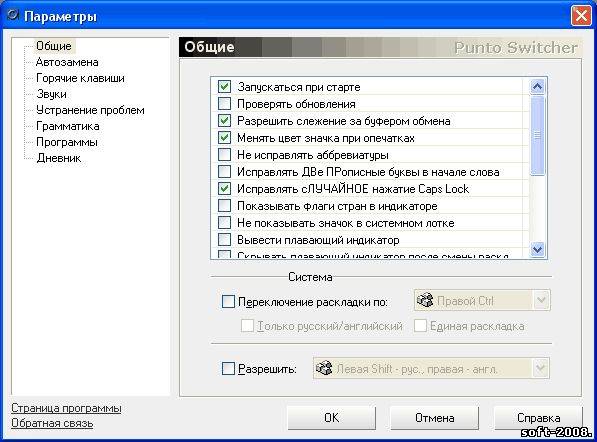597x442 pixels.
Task: Close the Параметры dialog window
Action: [581, 16]
